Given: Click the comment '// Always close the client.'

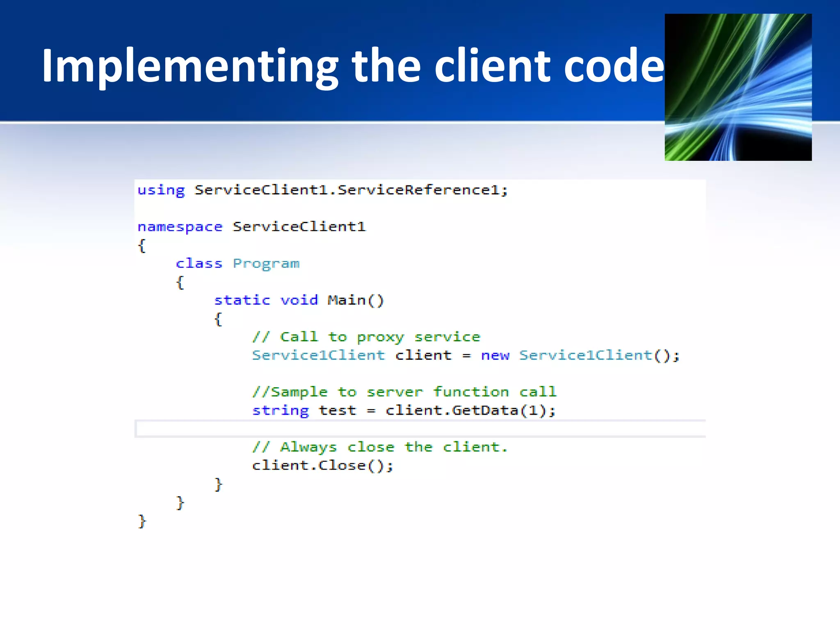Looking at the screenshot, I should pyautogui.click(x=380, y=447).
